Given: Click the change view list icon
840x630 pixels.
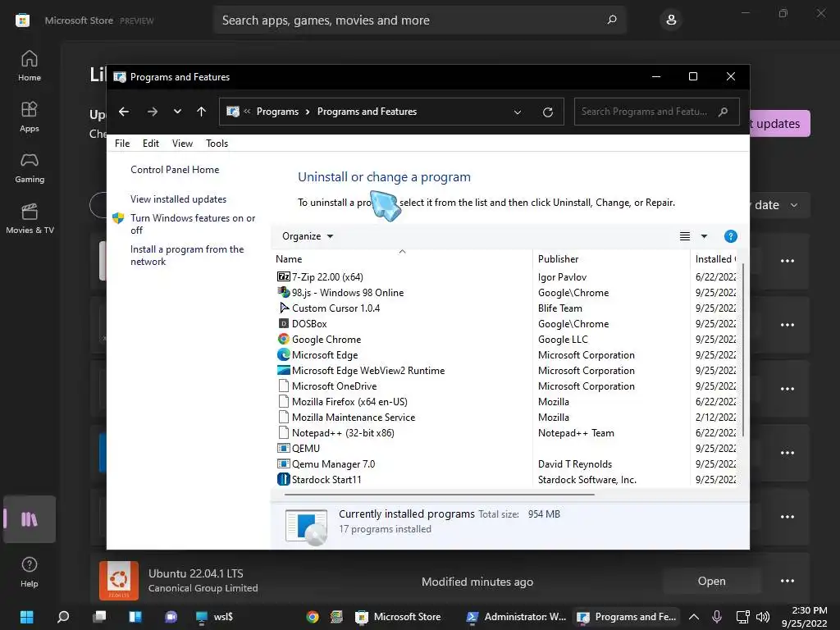Looking at the screenshot, I should pyautogui.click(x=685, y=236).
